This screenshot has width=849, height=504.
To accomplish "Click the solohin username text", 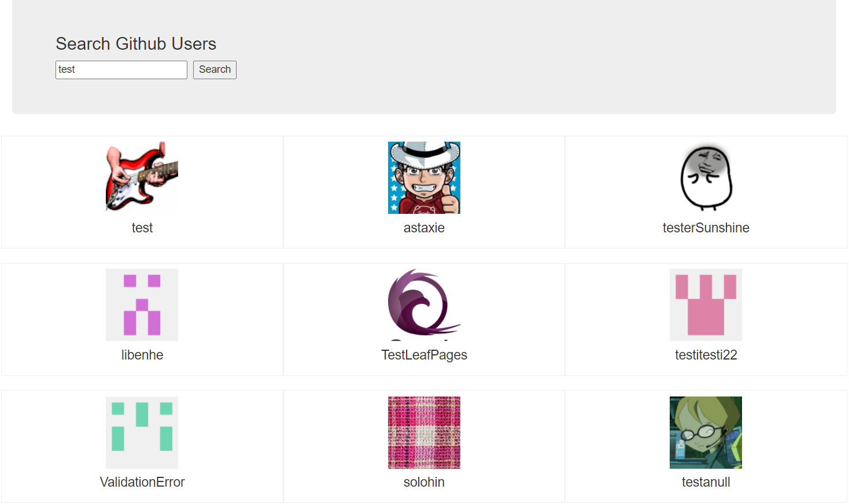I will tap(424, 482).
